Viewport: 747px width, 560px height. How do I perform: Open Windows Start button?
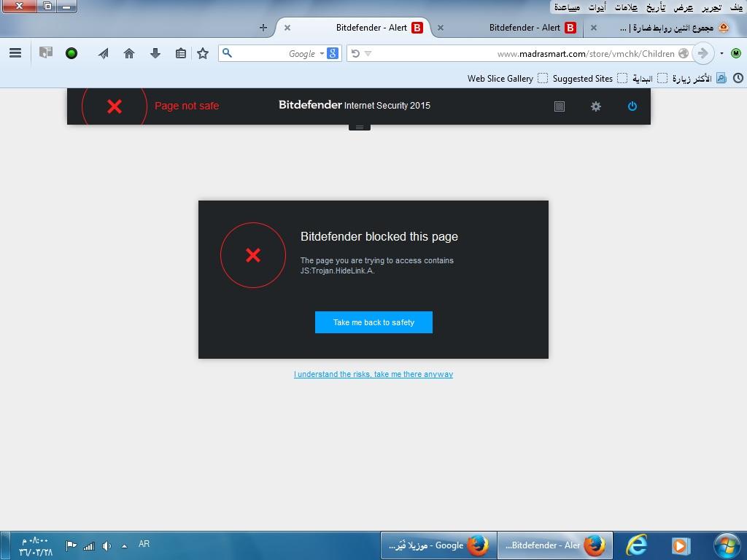point(727,545)
